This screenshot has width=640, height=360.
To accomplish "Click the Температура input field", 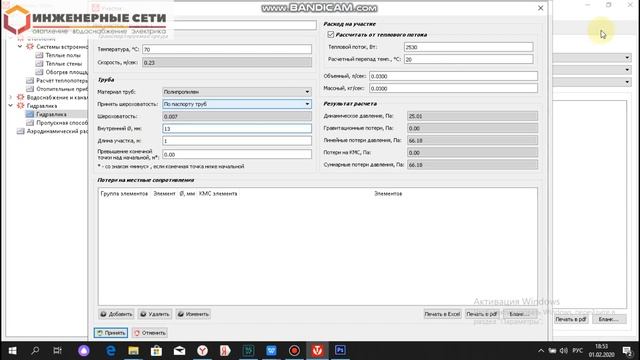I will (x=227, y=49).
